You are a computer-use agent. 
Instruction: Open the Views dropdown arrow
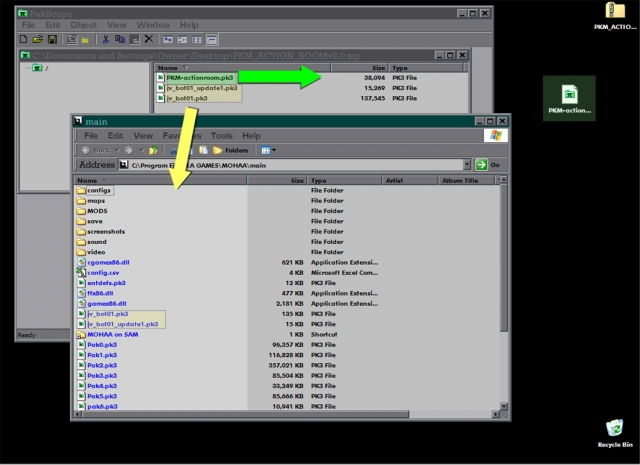click(274, 150)
